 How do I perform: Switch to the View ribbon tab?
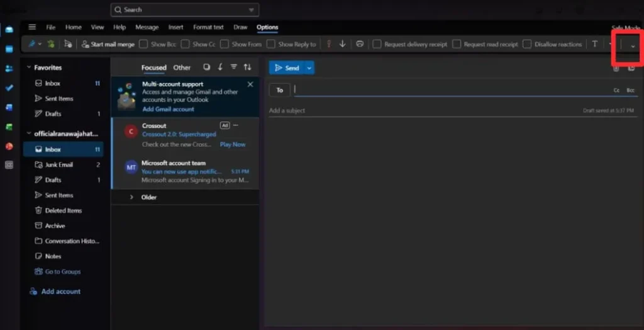[97, 27]
